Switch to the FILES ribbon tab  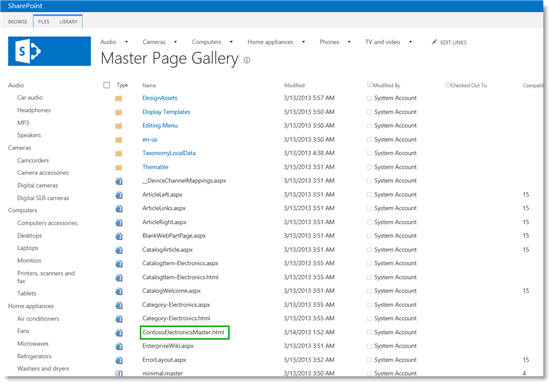pos(43,22)
